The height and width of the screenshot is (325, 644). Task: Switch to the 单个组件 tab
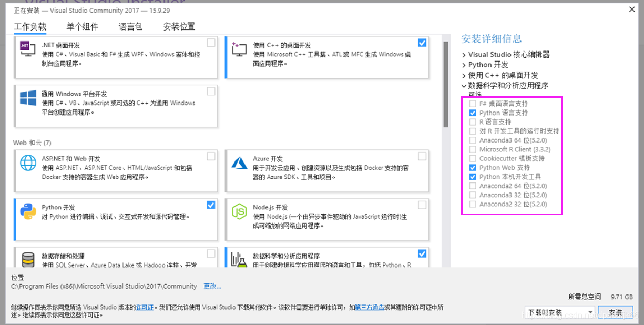pyautogui.click(x=83, y=26)
